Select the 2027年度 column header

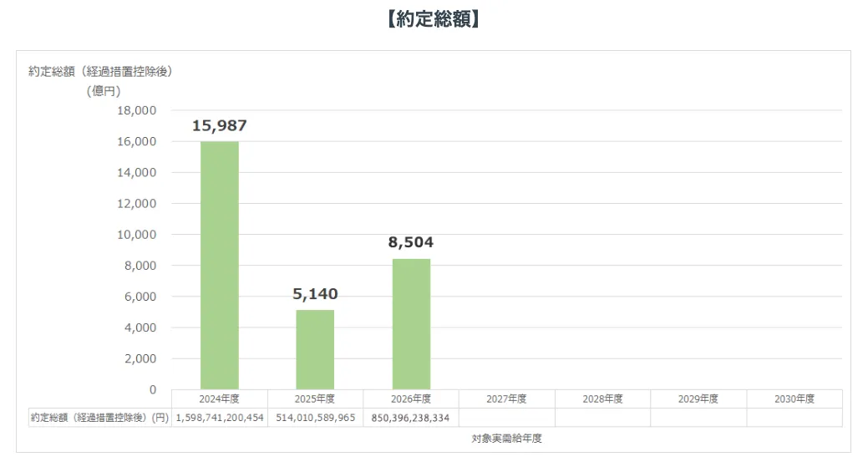(506, 399)
